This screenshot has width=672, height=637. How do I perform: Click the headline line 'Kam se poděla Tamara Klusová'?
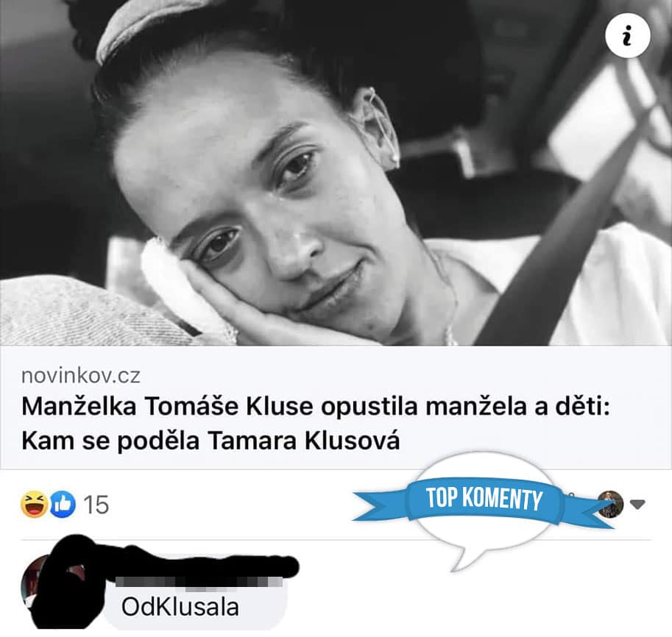pos(211,441)
